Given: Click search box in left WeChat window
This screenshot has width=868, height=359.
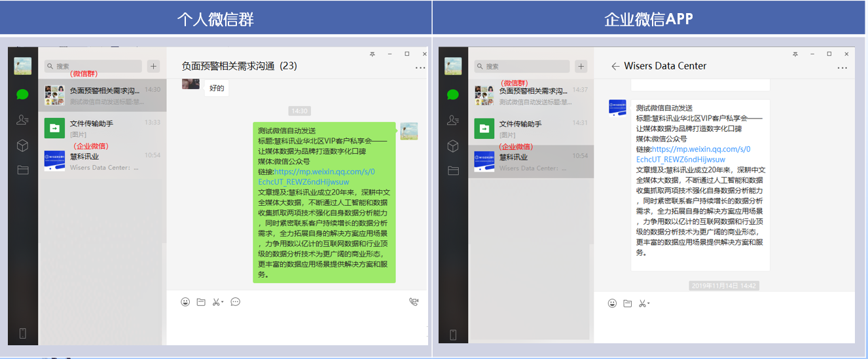Looking at the screenshot, I should click(93, 66).
